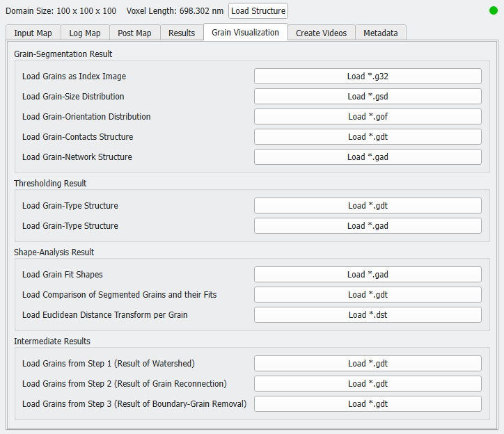The height and width of the screenshot is (434, 504).
Task: Click the Load Grain-Orientation Distribution label
Action: (86, 117)
